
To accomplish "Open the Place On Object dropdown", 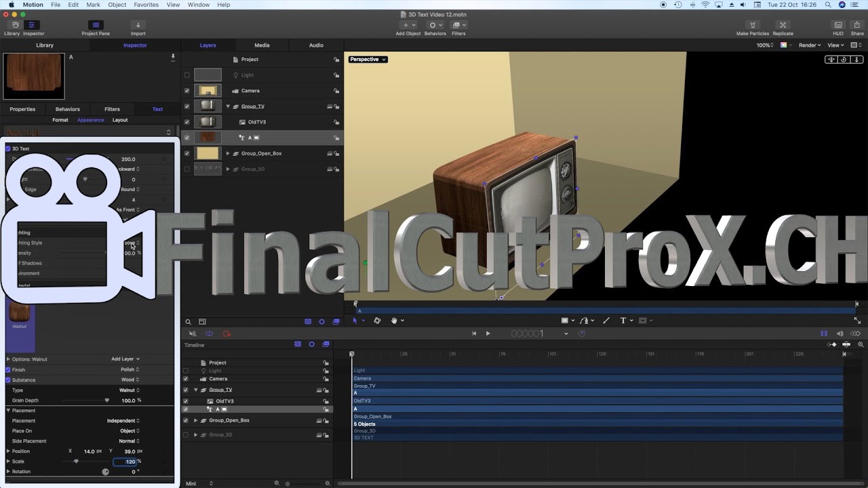I will coord(130,431).
